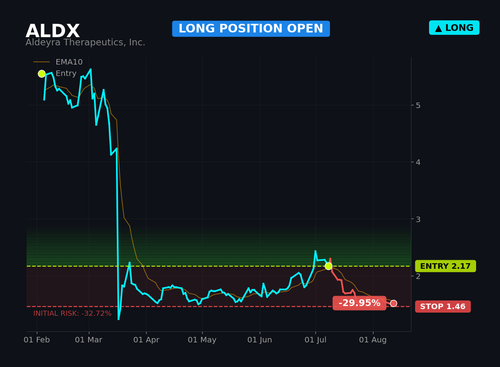The image size is (500, 367).
Task: Click the 01 Feb axis label
Action: pyautogui.click(x=37, y=340)
